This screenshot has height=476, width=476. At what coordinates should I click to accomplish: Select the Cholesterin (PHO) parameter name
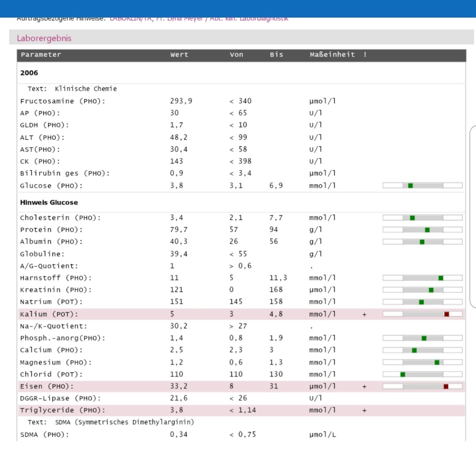60,218
